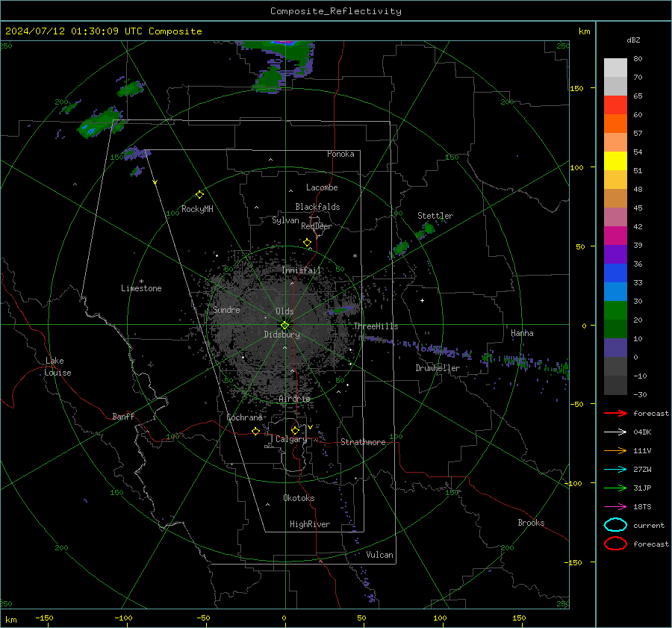
Task: Click the Stettler city label
Action: tap(435, 216)
